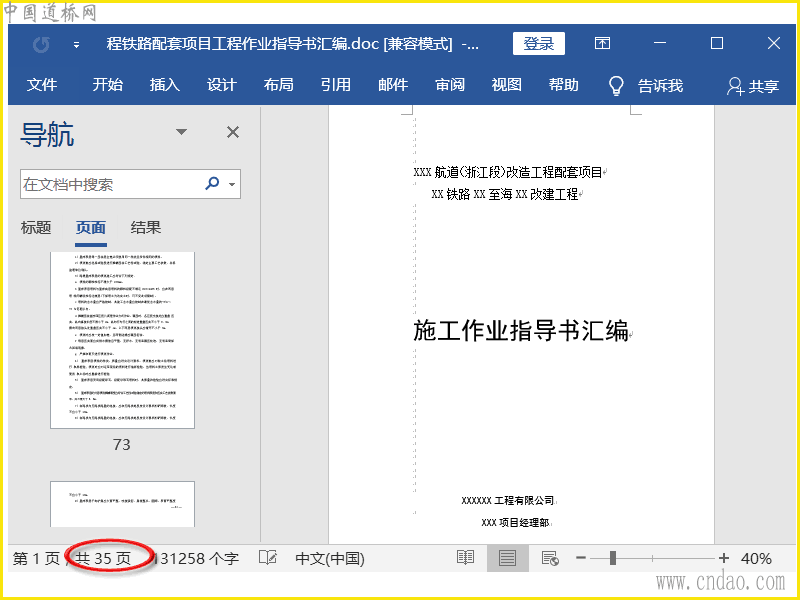Image resolution: width=800 pixels, height=600 pixels.
Task: Open the 文件 menu
Action: pyautogui.click(x=42, y=85)
